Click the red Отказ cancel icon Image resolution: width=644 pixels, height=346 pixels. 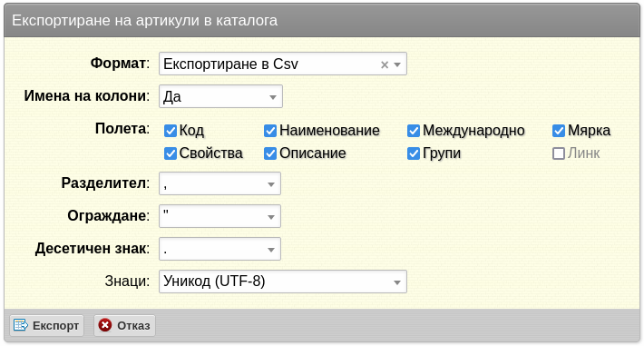click(104, 325)
